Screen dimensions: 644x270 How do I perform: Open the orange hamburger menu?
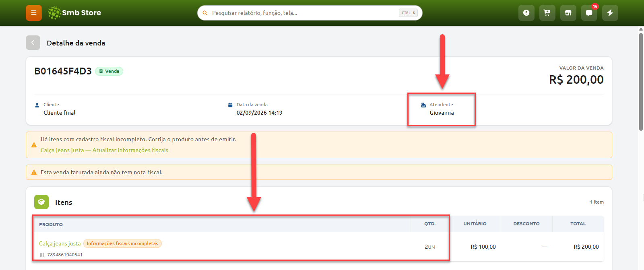34,13
